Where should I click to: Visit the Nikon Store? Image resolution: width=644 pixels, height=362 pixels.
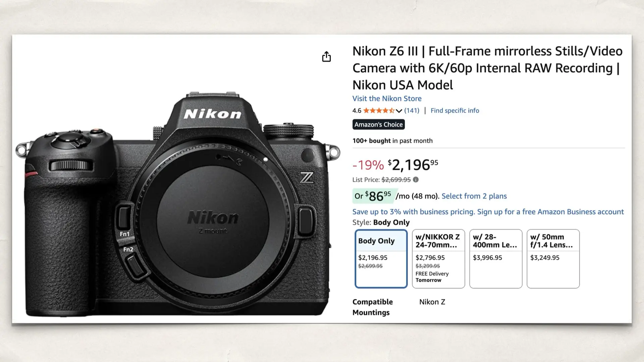point(387,98)
